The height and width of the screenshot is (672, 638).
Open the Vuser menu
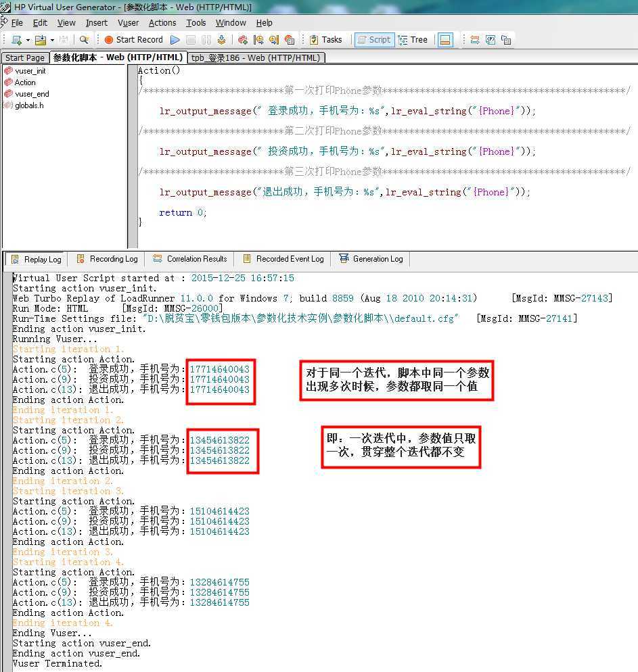pyautogui.click(x=128, y=23)
